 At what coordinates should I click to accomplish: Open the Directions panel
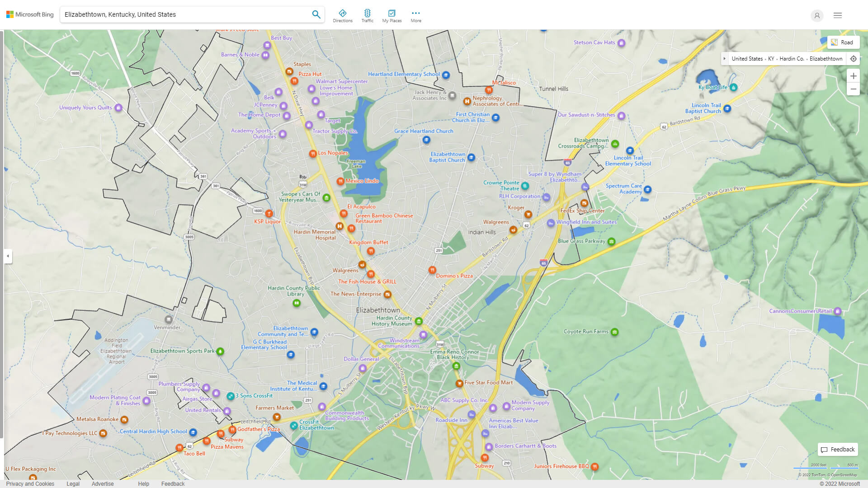(343, 14)
